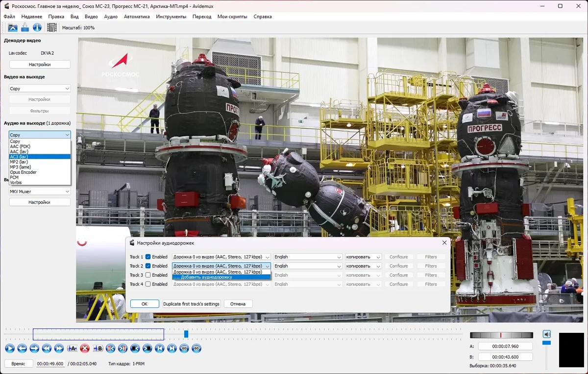Viewport: 588px width, 374px height.
Task: Choose 'Добавить аудиодорожку' option in Track 2 list
Action: point(221,277)
